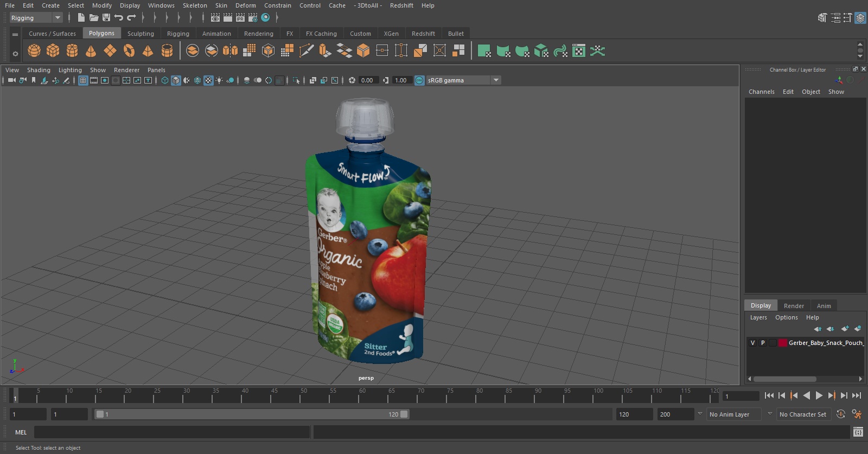
Task: Click the time range slider bar
Action: tap(252, 414)
